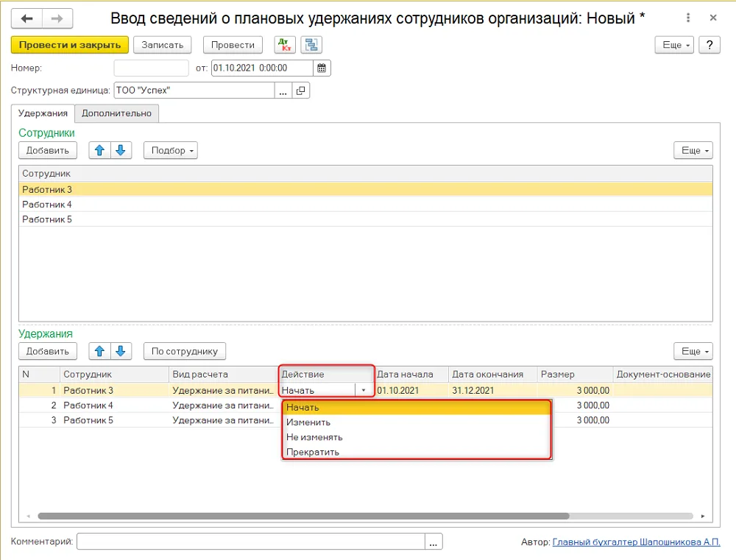
Task: Open the question mark help button
Action: pyautogui.click(x=710, y=45)
